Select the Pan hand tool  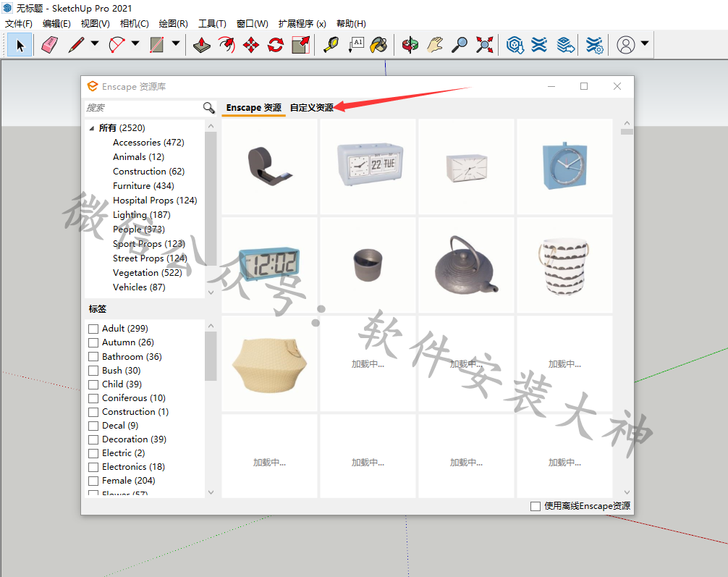click(x=435, y=45)
